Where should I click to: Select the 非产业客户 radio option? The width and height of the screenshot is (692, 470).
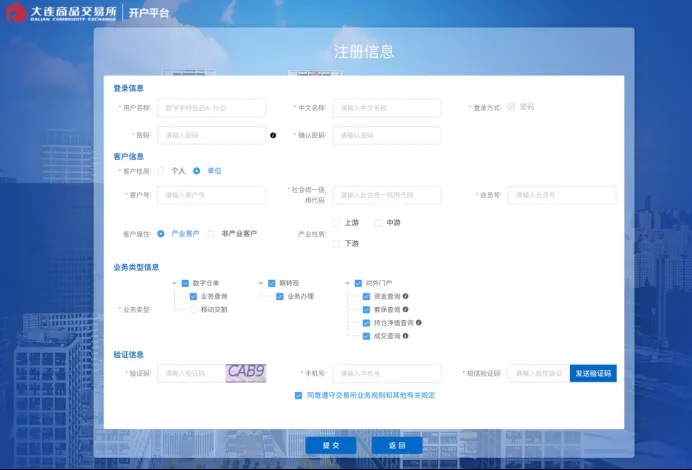point(211,233)
